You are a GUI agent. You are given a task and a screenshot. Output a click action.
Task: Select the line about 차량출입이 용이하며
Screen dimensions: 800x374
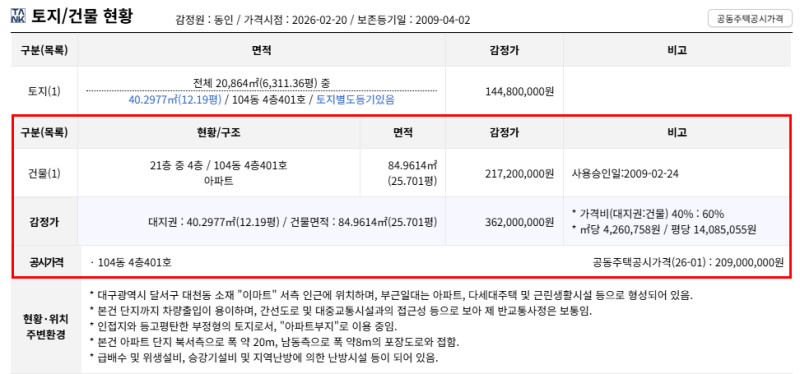click(340, 310)
